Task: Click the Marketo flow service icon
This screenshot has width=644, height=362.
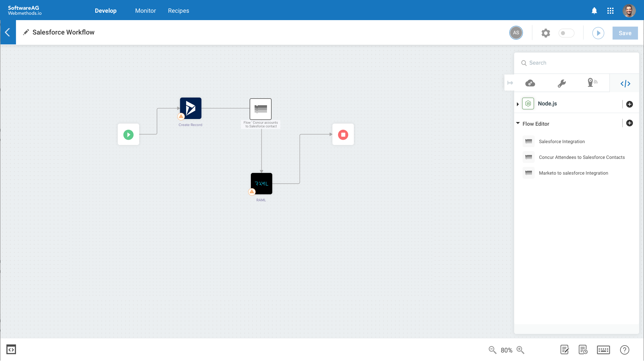Action: pyautogui.click(x=529, y=173)
